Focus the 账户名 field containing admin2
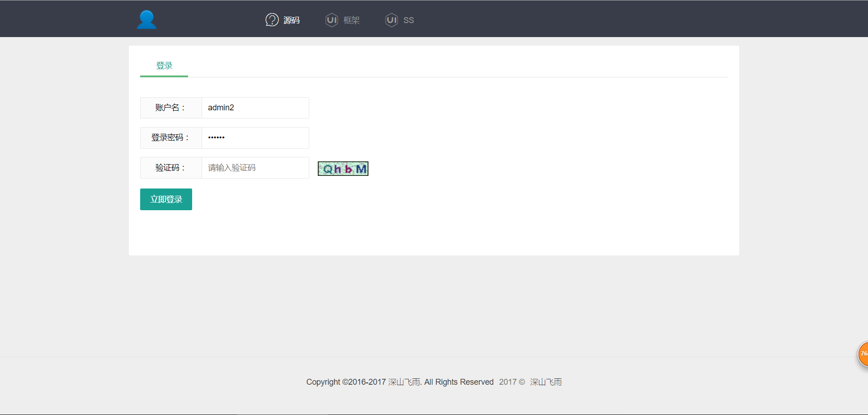Image resolution: width=868 pixels, height=415 pixels. [255, 108]
